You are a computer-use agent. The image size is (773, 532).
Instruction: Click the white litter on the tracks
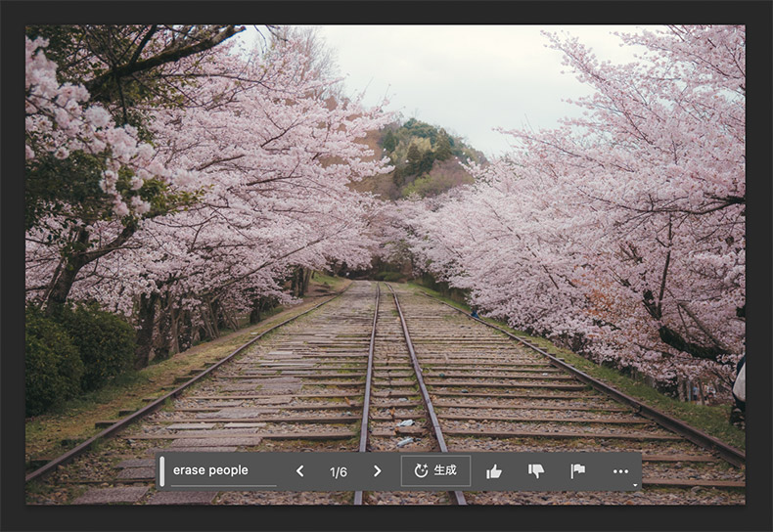(x=405, y=441)
